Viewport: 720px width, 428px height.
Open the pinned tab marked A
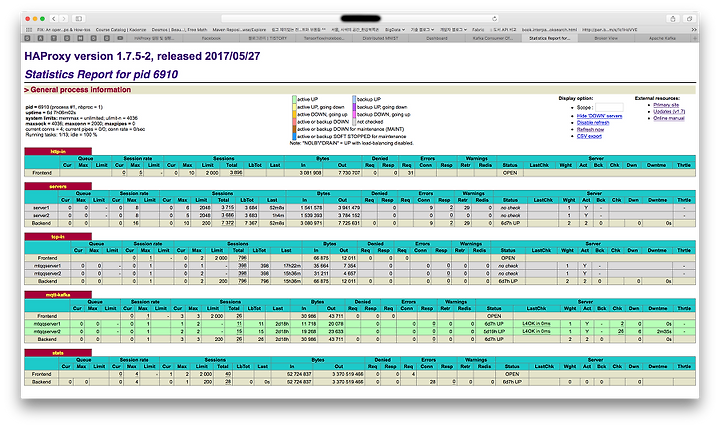click(x=40, y=38)
